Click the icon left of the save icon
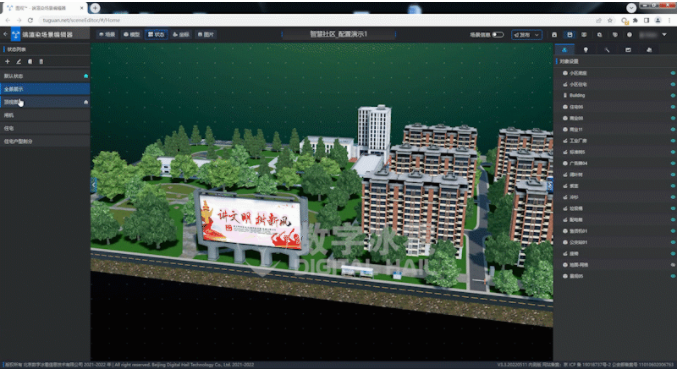 554,35
